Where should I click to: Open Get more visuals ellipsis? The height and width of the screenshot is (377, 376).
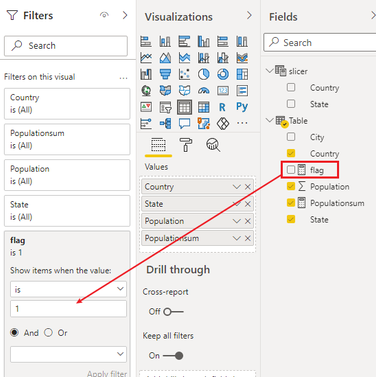tap(242, 123)
